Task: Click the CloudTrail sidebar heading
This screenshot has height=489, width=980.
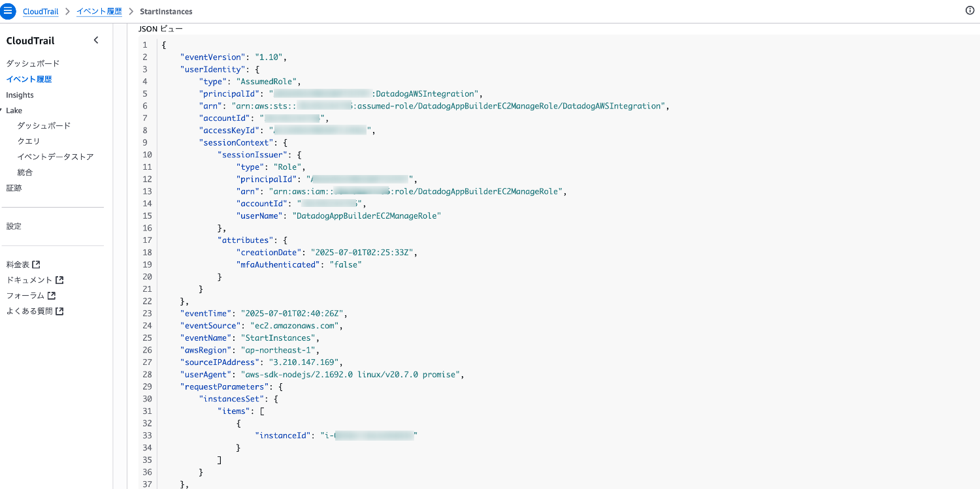Action: [30, 40]
